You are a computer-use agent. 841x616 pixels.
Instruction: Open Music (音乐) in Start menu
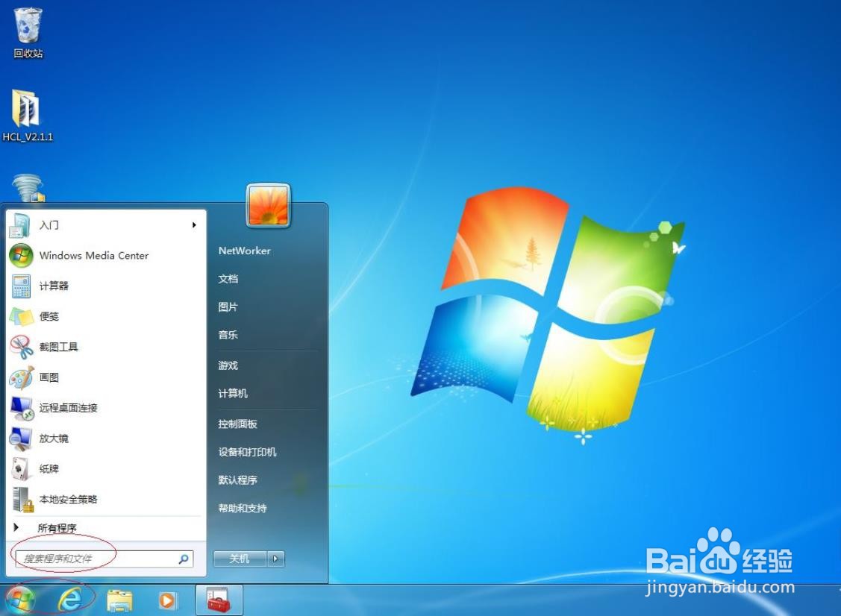pos(228,335)
